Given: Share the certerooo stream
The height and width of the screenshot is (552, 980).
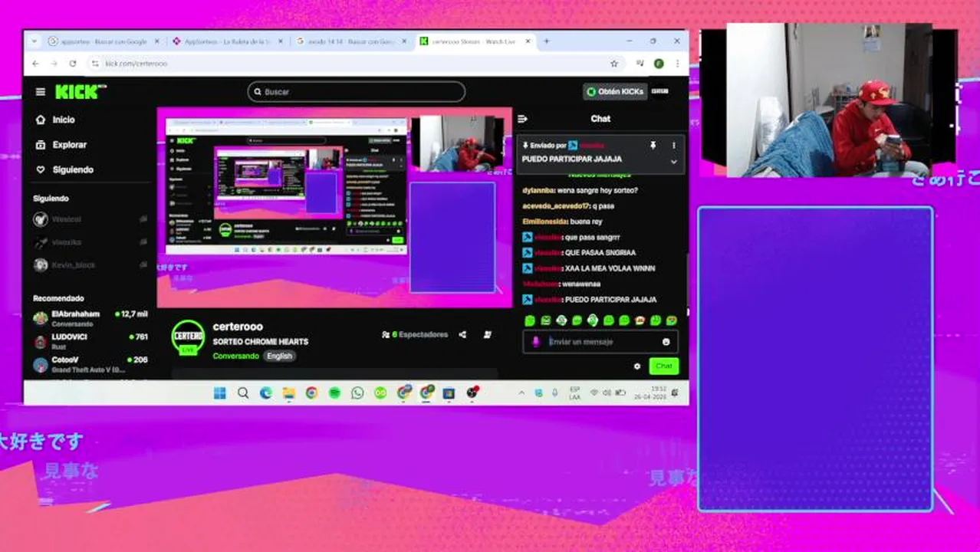Looking at the screenshot, I should [462, 334].
